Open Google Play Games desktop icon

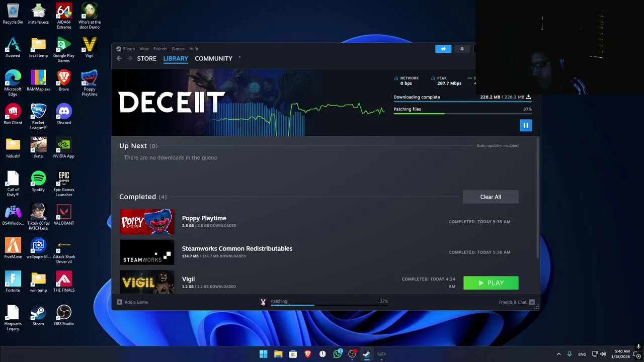tap(64, 50)
